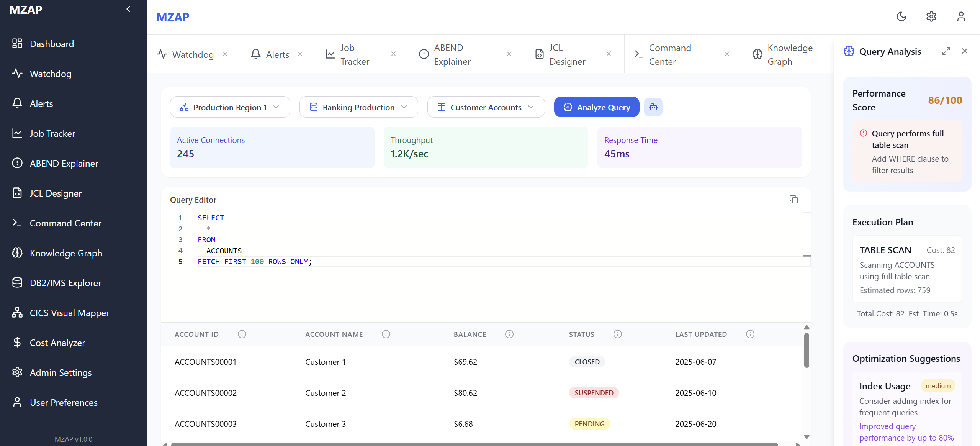Open Customer Accounts table dropdown
Viewport: 980px width, 446px height.
[486, 107]
